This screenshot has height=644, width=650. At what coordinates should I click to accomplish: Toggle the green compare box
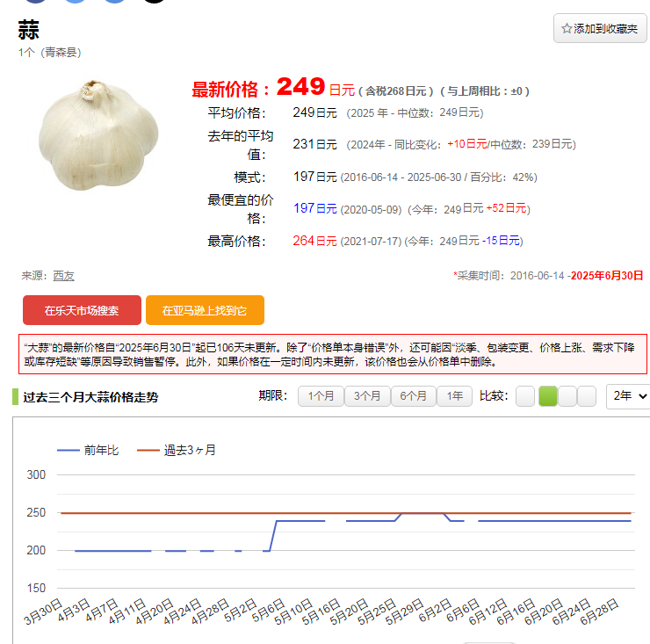pyautogui.click(x=547, y=396)
